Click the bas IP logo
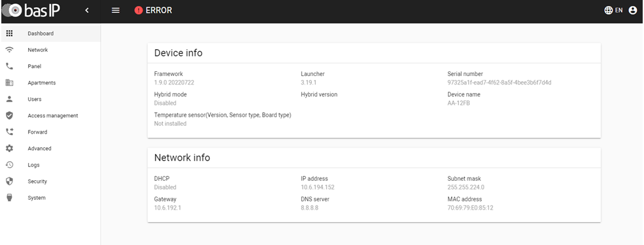 (31, 10)
